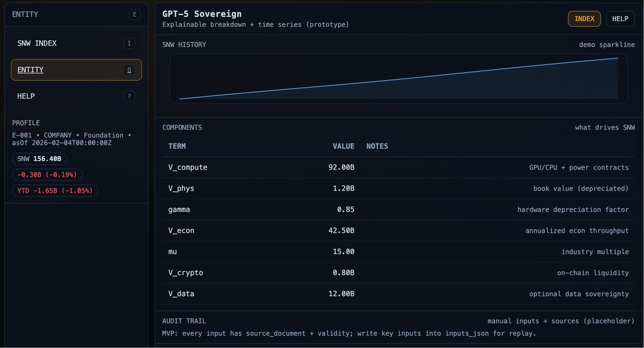644x348 pixels.
Task: Click the MVP audit trail description text
Action: tap(349, 334)
